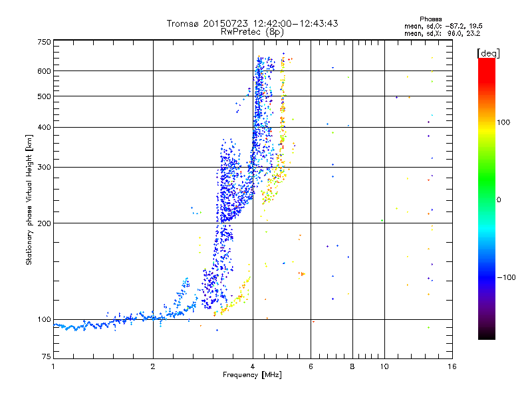Click the colorbar tick label '-100'

pyautogui.click(x=506, y=277)
